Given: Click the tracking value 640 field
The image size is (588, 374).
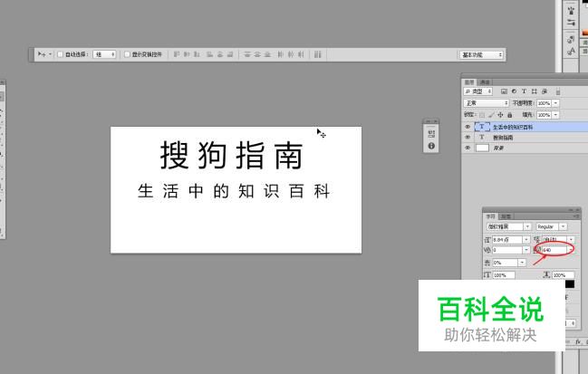Looking at the screenshot, I should point(554,250).
